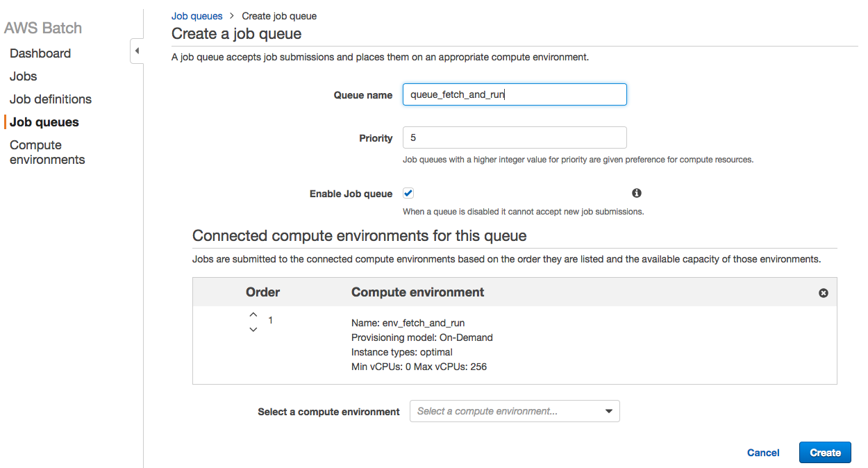Click the Job queues breadcrumb link
This screenshot has height=468, width=868.
[197, 16]
